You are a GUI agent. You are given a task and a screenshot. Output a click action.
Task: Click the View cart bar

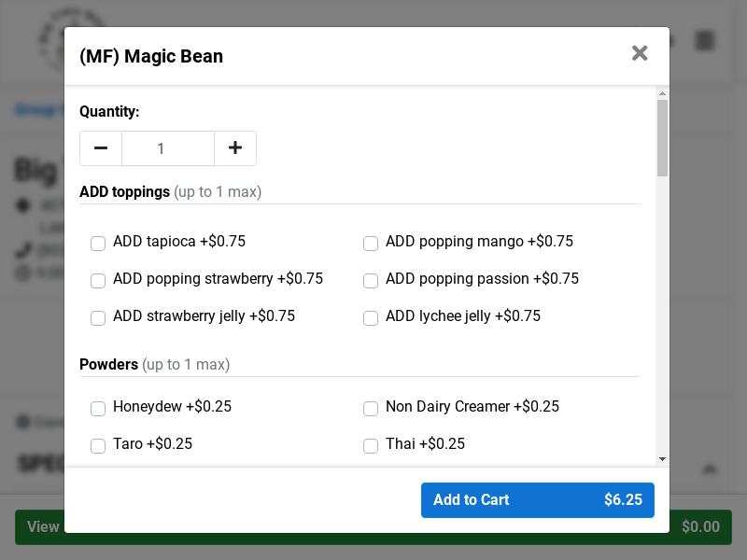(37, 527)
